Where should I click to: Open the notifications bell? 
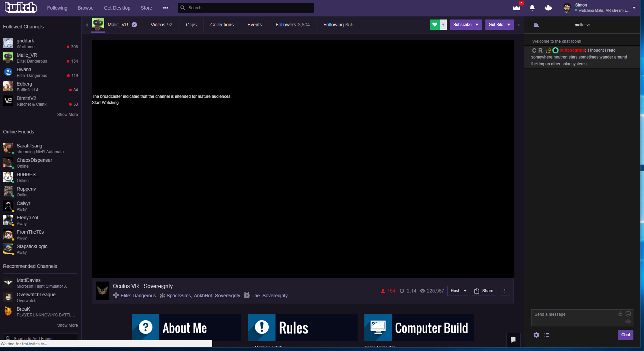(532, 8)
